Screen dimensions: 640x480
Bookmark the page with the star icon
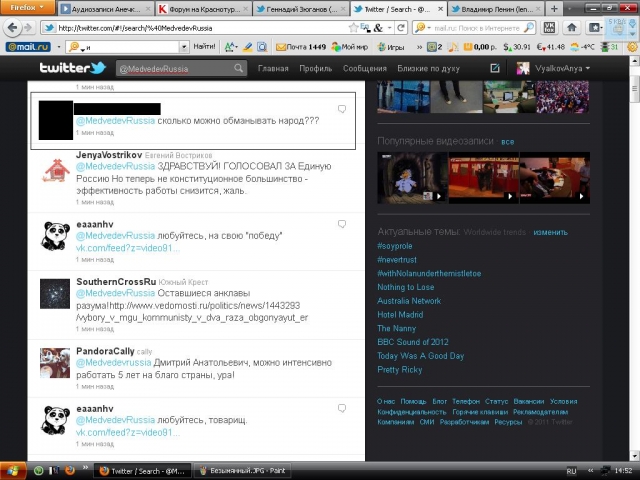[353, 28]
